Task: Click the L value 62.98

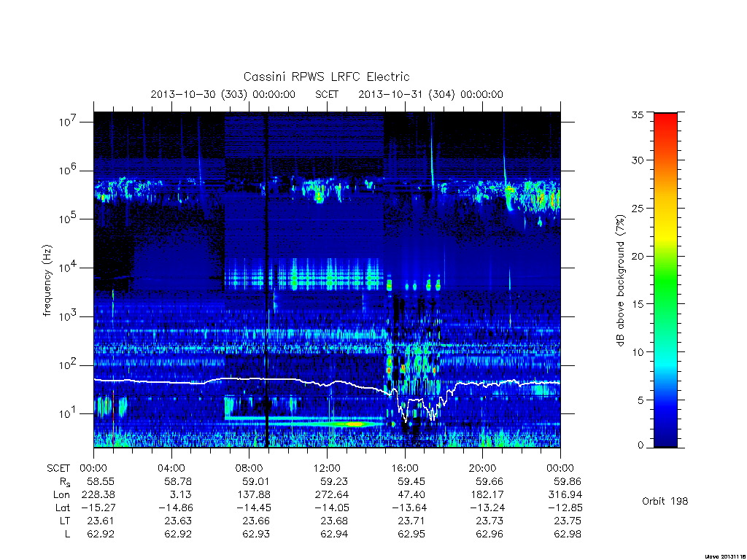Action: 568,534
